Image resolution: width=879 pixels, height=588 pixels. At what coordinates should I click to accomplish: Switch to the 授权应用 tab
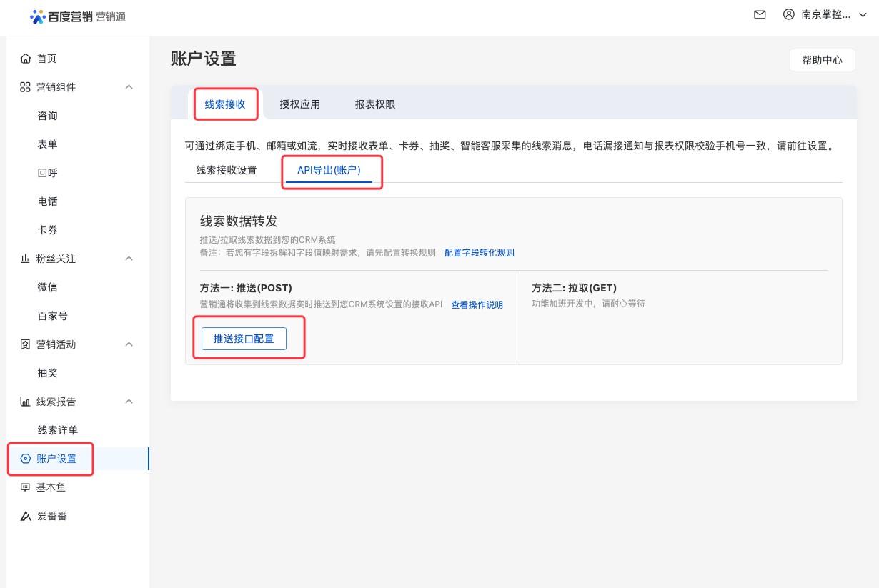(299, 104)
